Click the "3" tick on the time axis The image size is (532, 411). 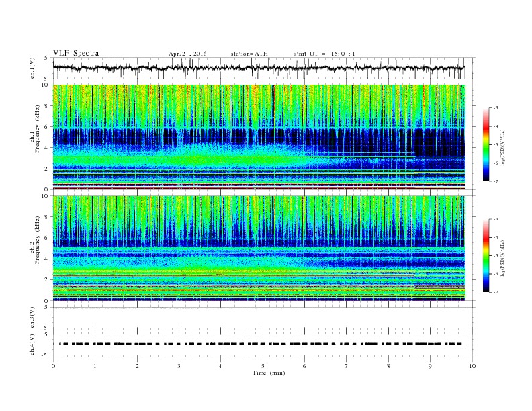179,366
